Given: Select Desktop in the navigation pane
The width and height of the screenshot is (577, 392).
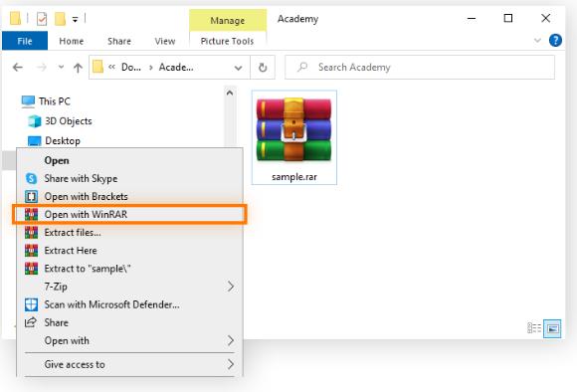Looking at the screenshot, I should pos(54,140).
